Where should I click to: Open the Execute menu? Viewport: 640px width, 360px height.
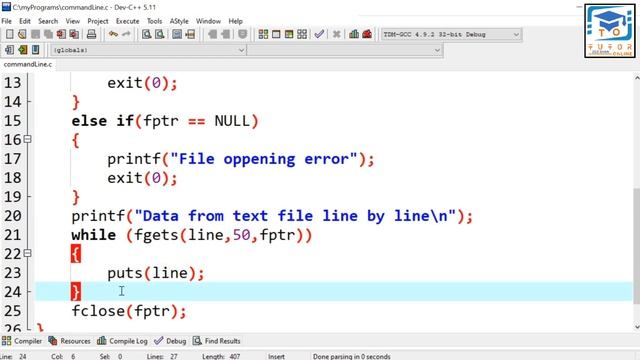[127, 21]
